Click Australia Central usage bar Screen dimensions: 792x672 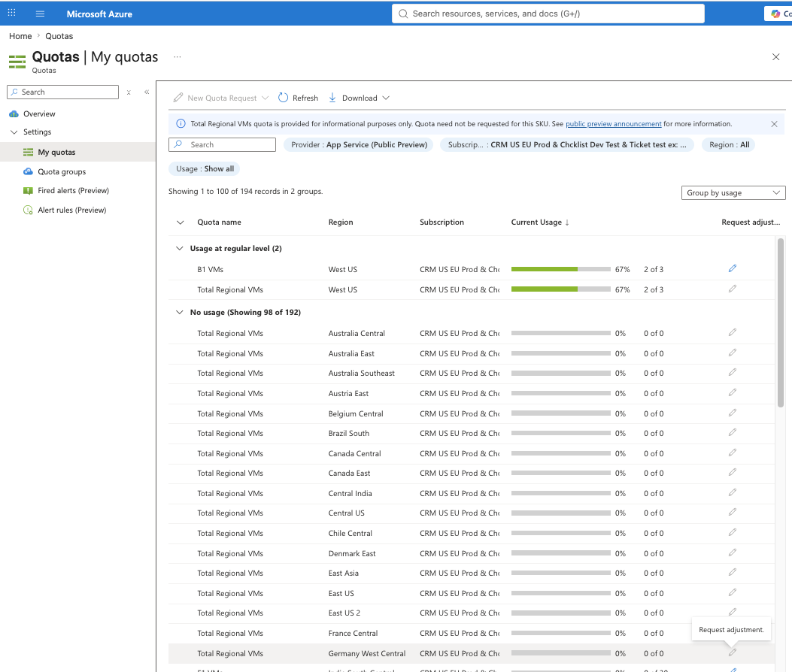coord(560,333)
